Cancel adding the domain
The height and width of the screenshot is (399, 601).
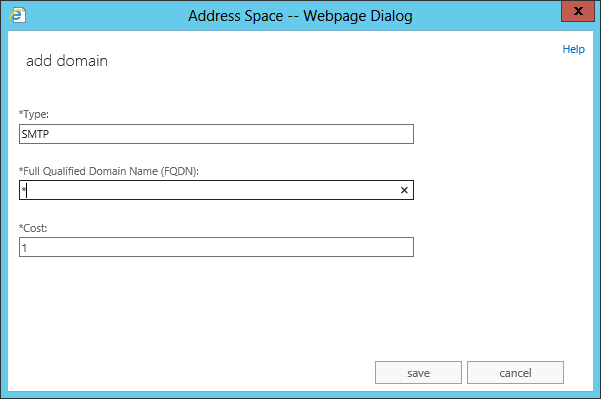coord(515,373)
